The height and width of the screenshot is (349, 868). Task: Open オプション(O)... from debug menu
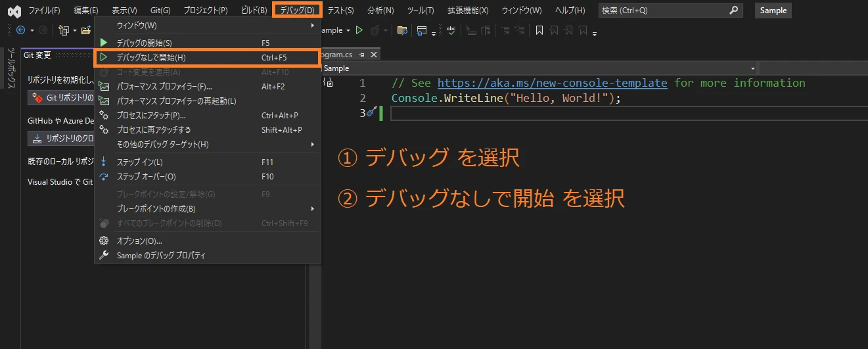[x=207, y=241]
